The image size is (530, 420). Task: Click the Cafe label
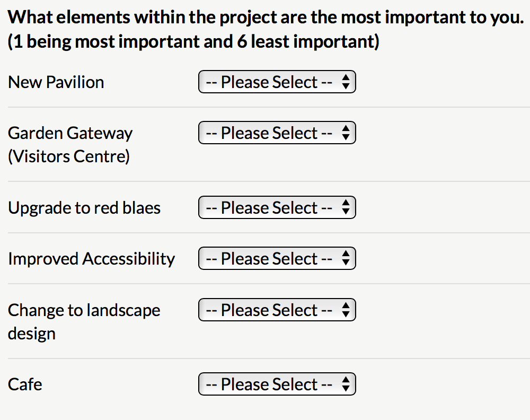(x=25, y=384)
